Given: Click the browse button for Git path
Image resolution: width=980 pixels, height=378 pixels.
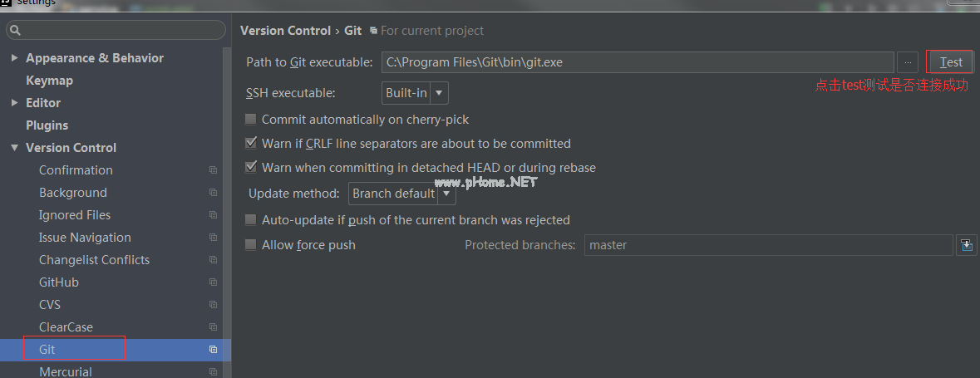Looking at the screenshot, I should (908, 62).
